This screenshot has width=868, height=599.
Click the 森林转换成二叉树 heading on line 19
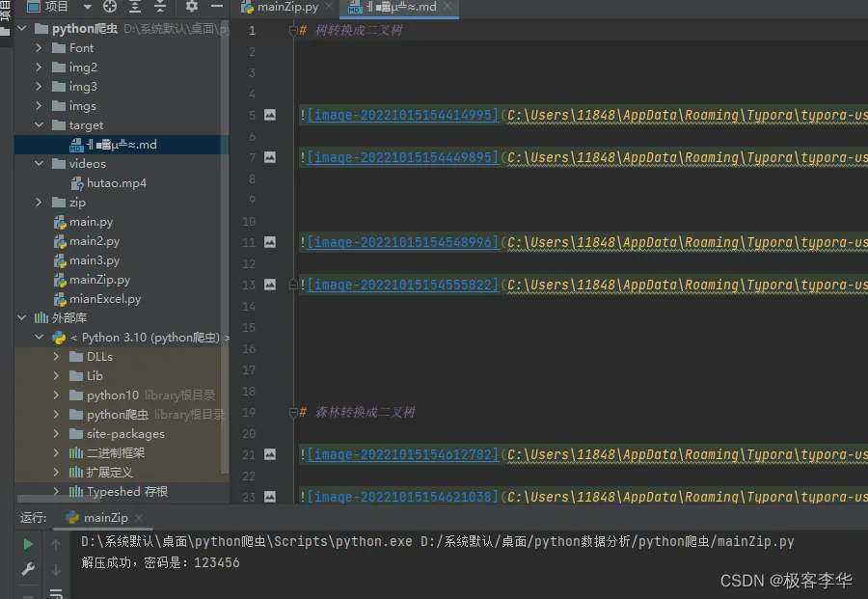(x=365, y=413)
